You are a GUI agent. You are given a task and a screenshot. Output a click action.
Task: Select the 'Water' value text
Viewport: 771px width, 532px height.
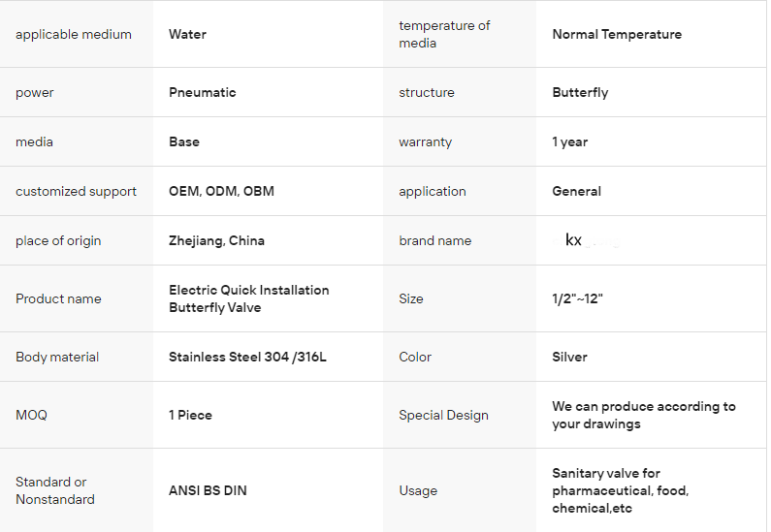(x=187, y=35)
